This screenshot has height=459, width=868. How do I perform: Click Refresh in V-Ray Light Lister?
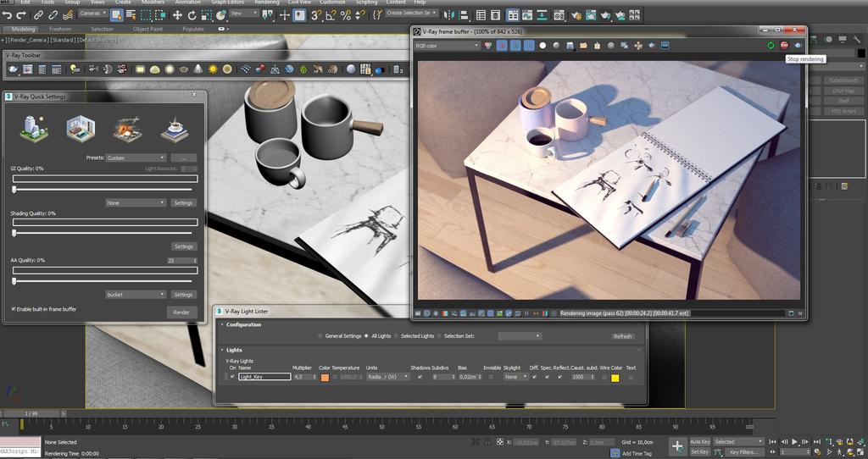coord(622,336)
